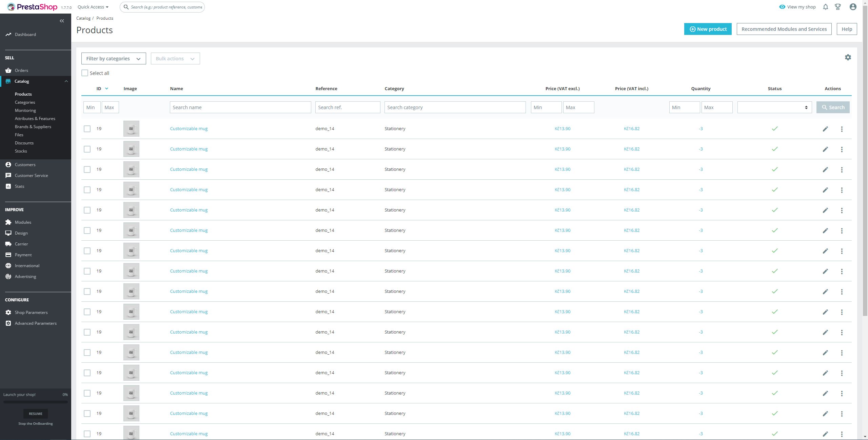Click the Stop the OnBoarding link
Image resolution: width=868 pixels, height=440 pixels.
36,423
